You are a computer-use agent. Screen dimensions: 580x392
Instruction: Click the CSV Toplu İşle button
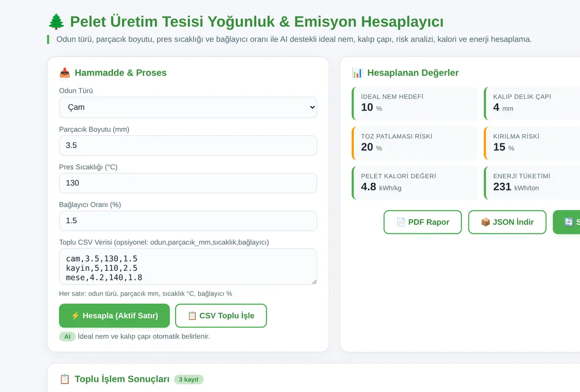[221, 316]
